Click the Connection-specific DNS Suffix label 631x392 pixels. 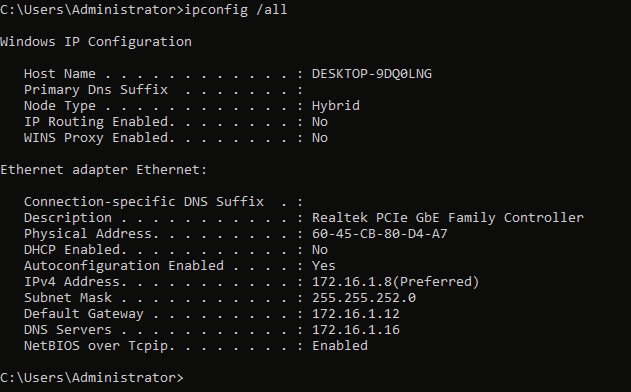(144, 202)
